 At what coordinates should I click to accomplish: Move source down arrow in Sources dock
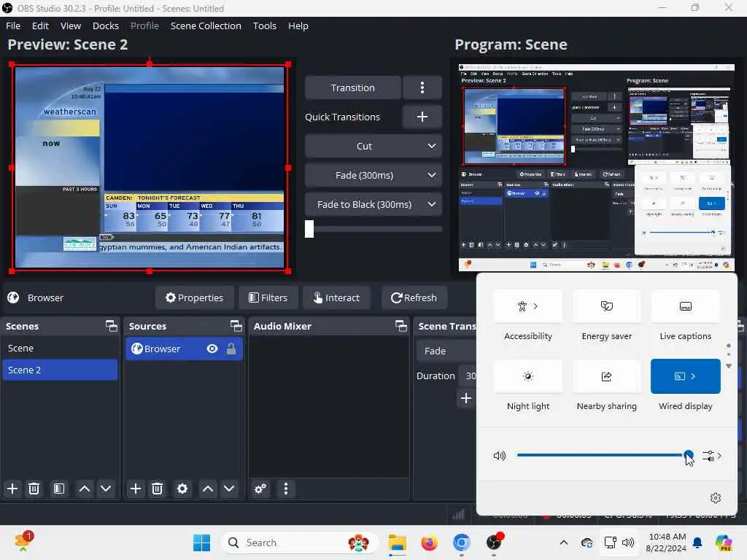229,489
